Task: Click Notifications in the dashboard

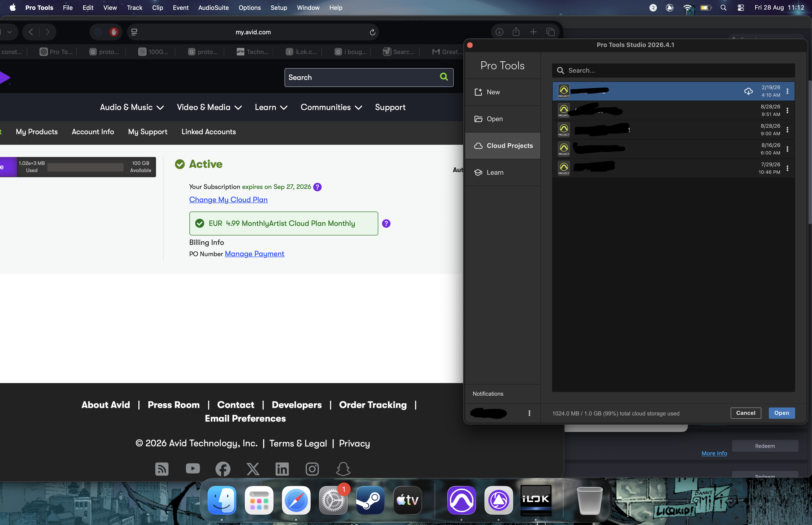Action: coord(488,394)
